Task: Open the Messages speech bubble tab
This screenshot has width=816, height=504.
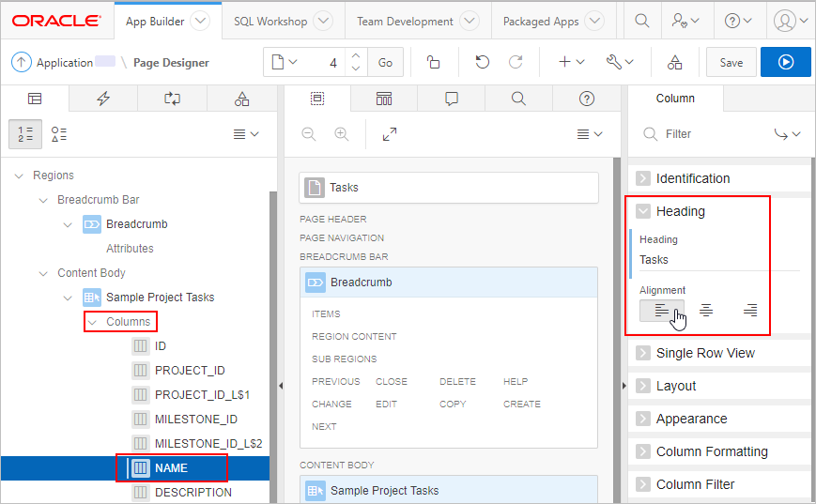Action: (x=451, y=99)
